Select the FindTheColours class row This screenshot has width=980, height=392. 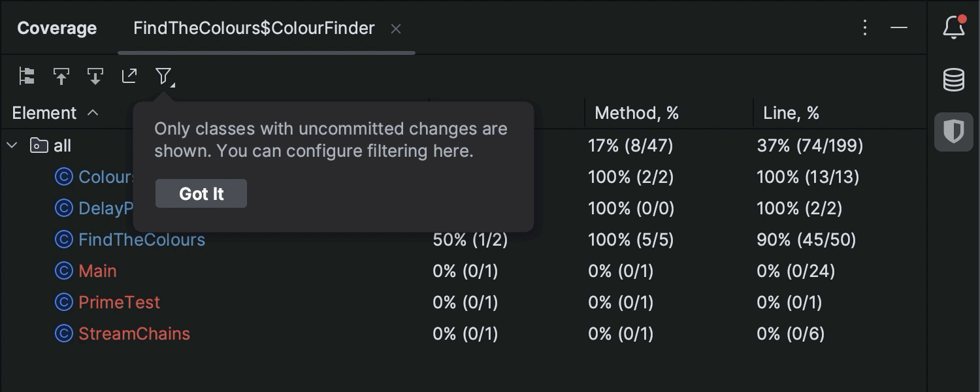(x=141, y=240)
